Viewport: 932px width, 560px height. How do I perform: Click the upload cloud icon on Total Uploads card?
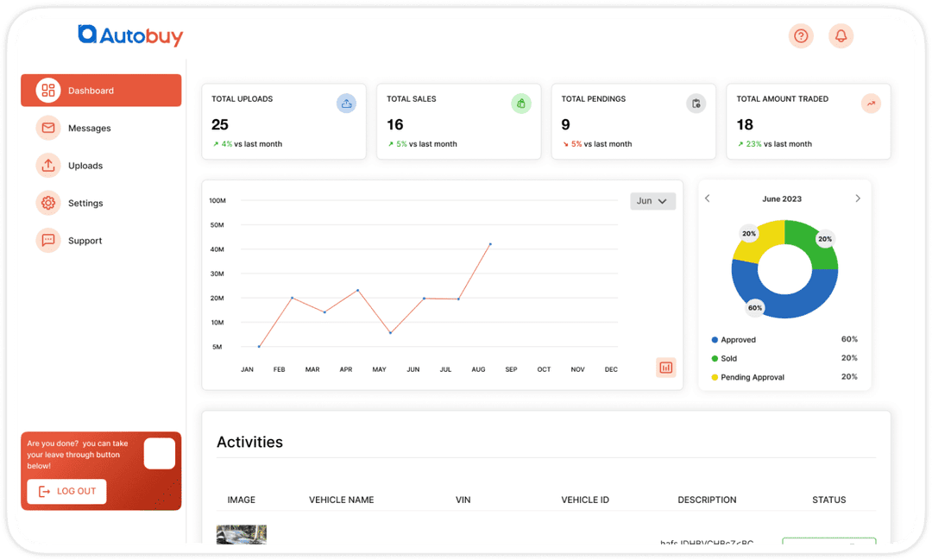tap(346, 103)
